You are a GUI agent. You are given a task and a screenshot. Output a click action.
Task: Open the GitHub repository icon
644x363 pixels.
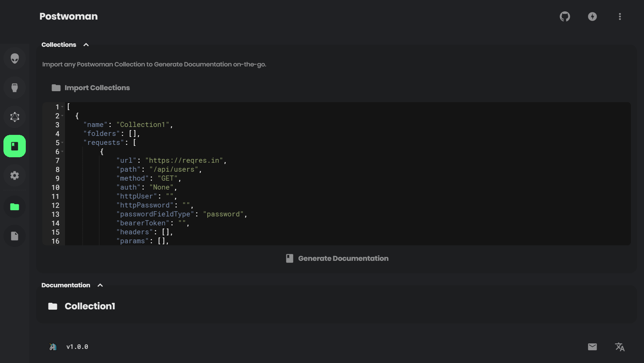[565, 17]
